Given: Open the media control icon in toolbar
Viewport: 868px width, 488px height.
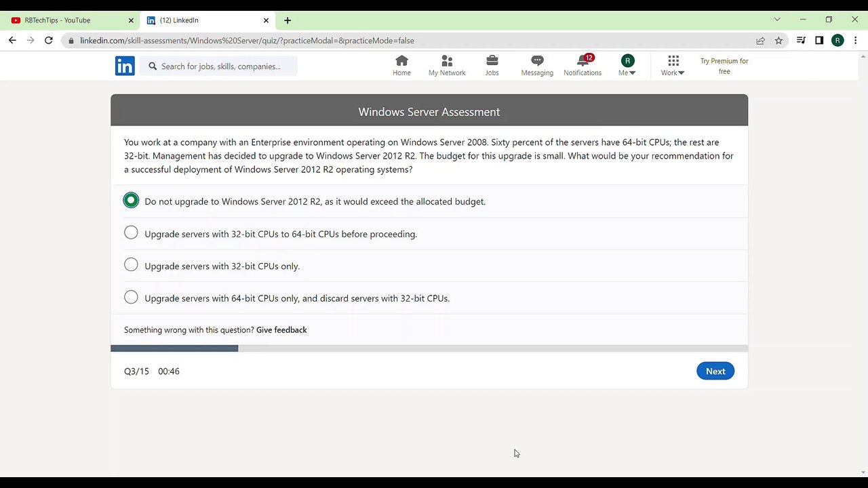Looking at the screenshot, I should (x=801, y=41).
